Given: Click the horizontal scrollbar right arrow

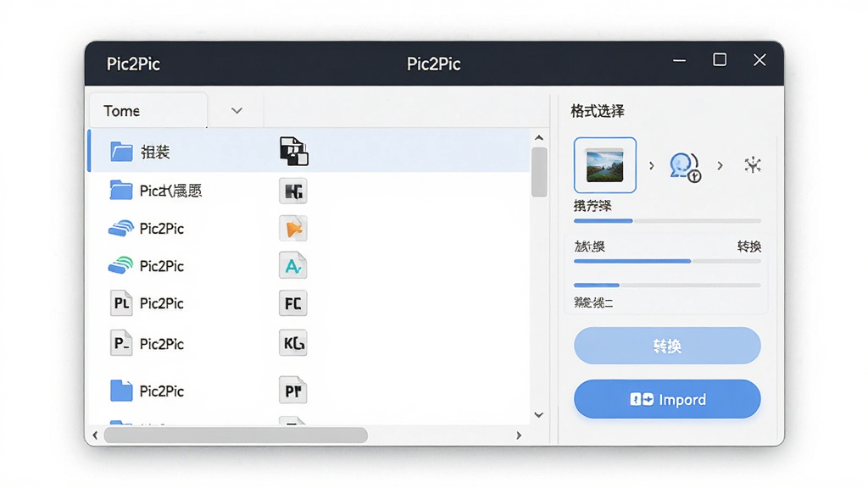Looking at the screenshot, I should [519, 435].
